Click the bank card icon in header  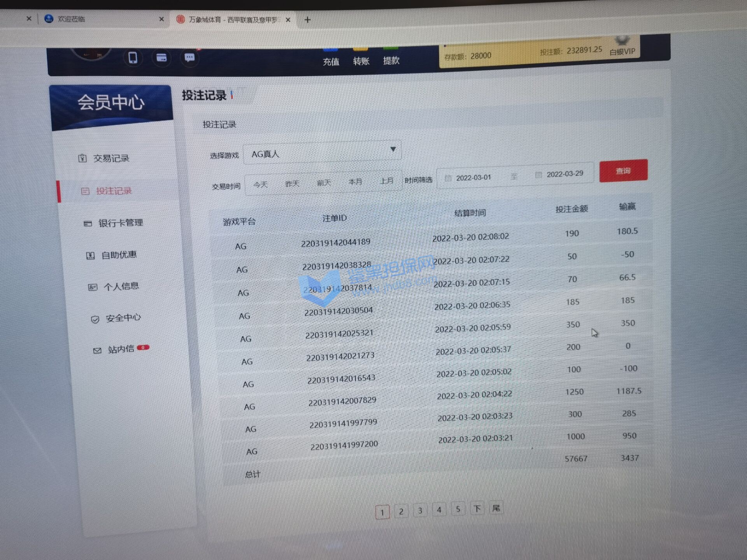click(161, 58)
